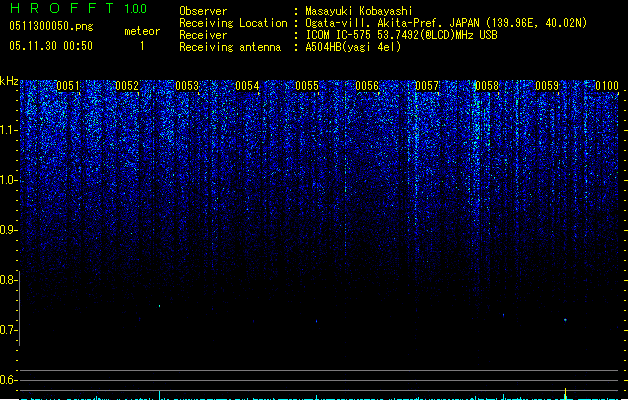Click the 0100 time marker

(x=607, y=86)
